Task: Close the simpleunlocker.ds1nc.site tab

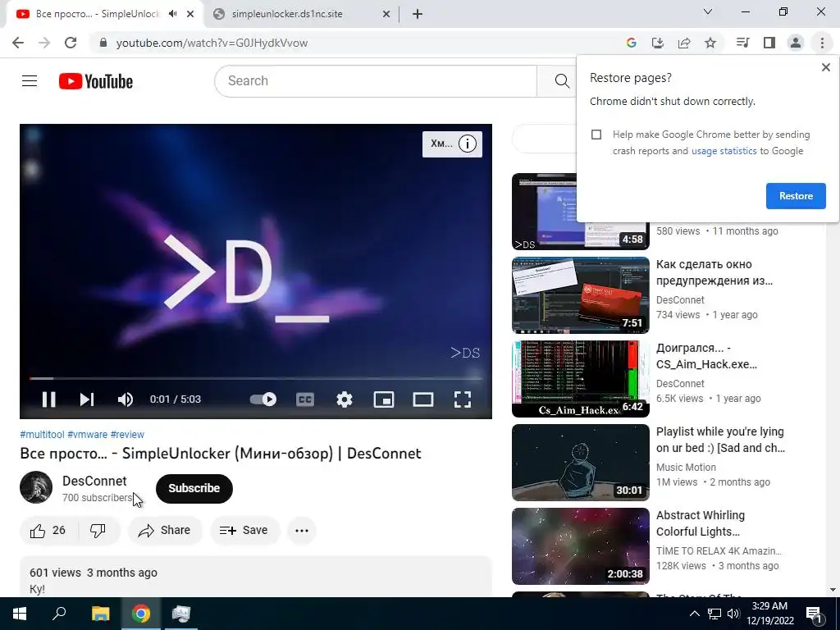Action: coord(386,14)
